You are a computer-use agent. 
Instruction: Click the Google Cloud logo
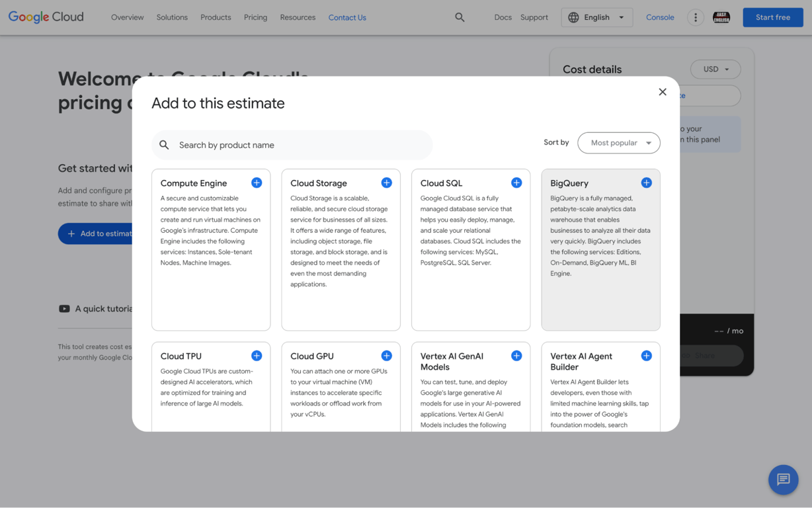pos(46,17)
